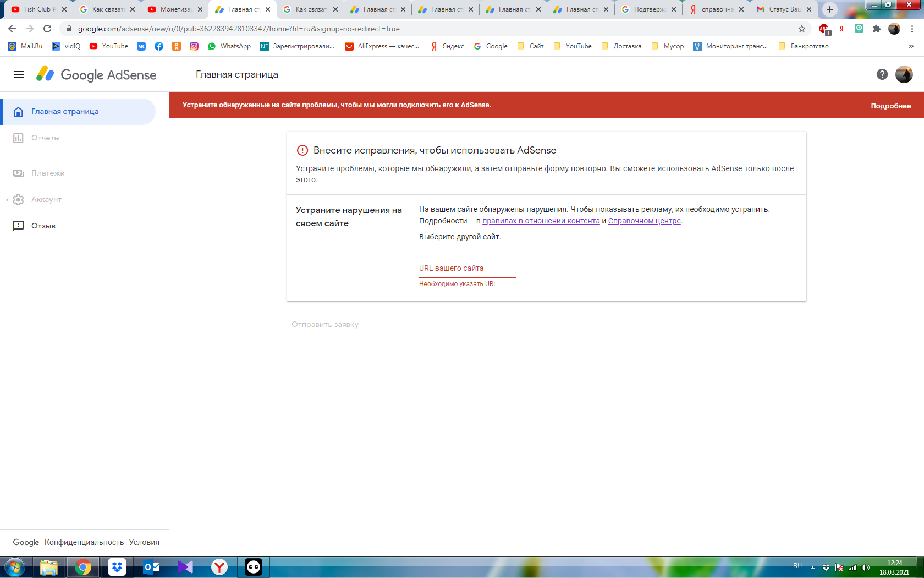This screenshot has width=924, height=578.
Task: Open the Adblock Plus extension icon
Action: click(824, 29)
